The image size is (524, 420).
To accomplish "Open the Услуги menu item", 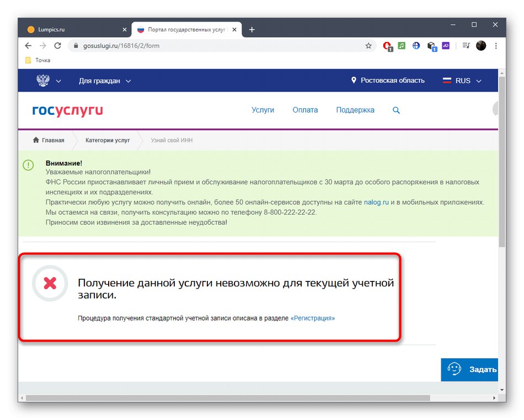I will (x=263, y=110).
